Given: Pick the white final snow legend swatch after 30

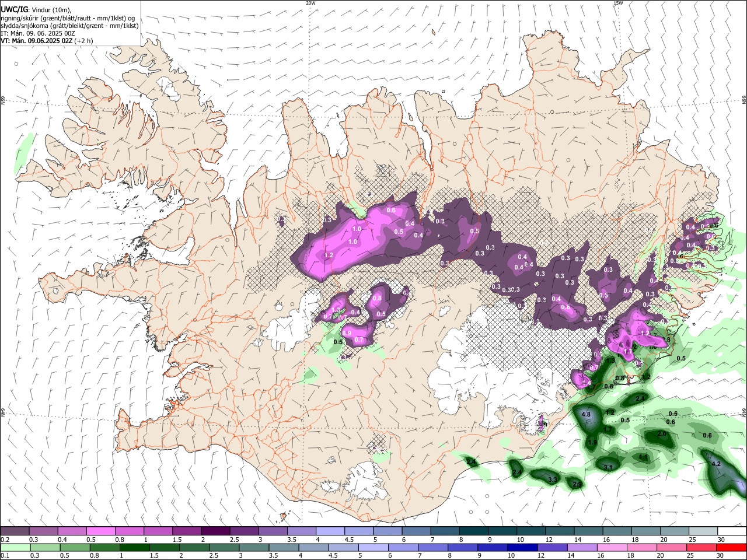Looking at the screenshot, I should [x=732, y=531].
